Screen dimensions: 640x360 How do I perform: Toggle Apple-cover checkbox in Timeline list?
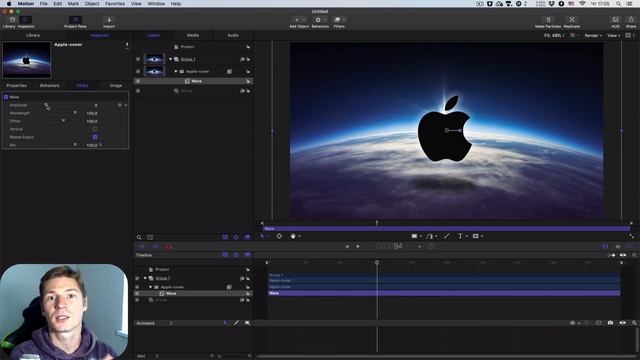coord(137,287)
